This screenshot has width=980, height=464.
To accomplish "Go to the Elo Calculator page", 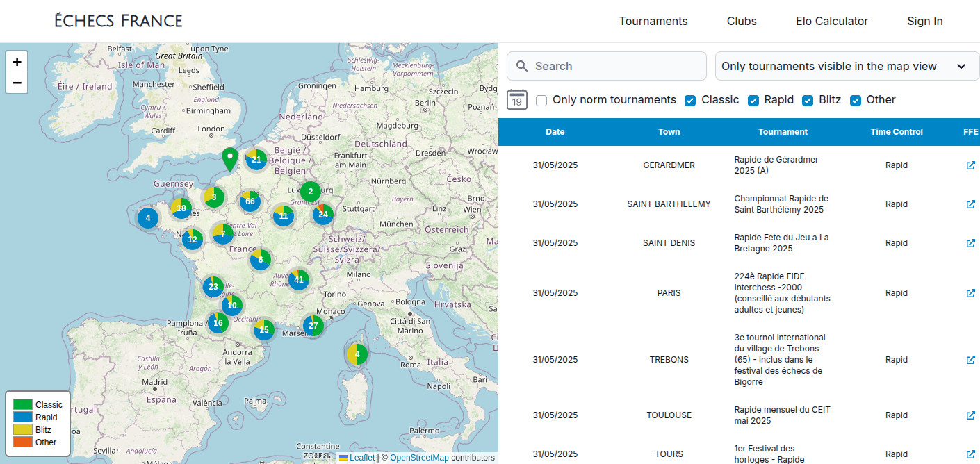I will point(831,22).
